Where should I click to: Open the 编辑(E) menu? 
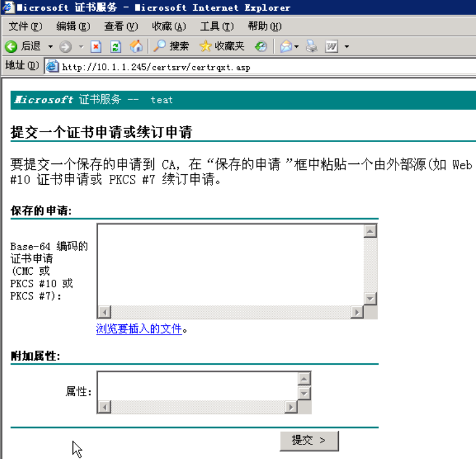coord(73,26)
